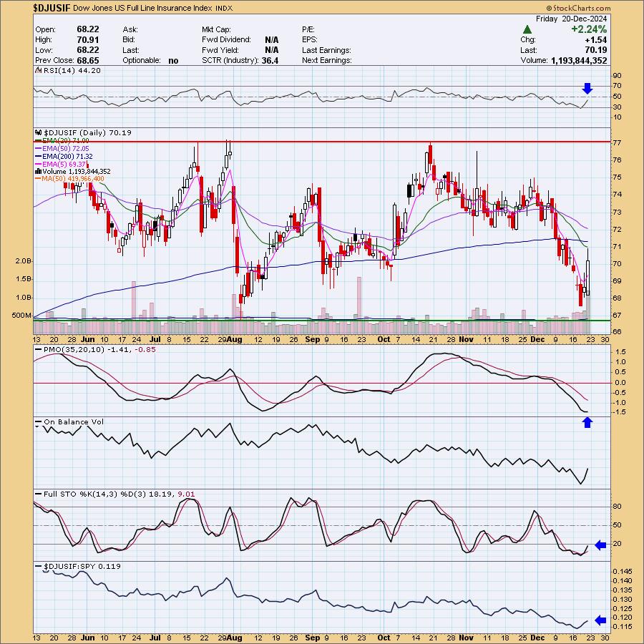Click the 0.145 ratio axis label
The width and height of the screenshot is (644, 644).
622,572
